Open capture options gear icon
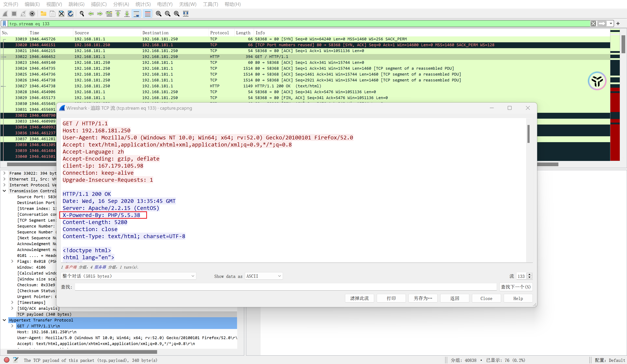 pos(32,14)
